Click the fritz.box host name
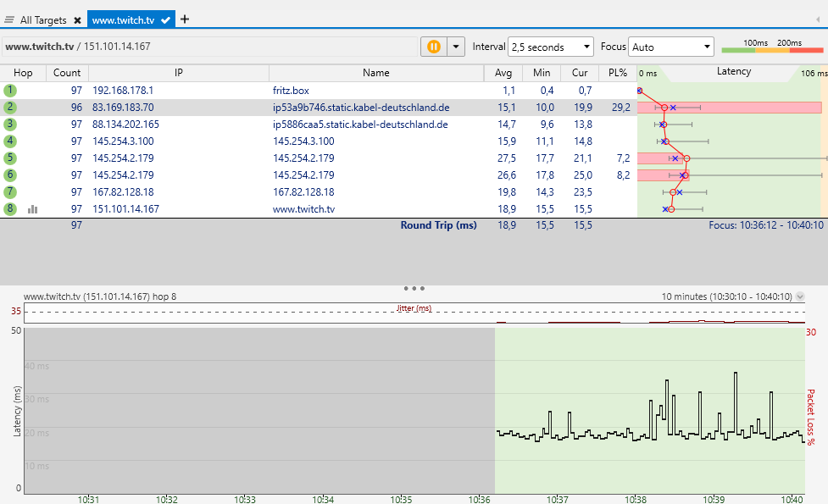This screenshot has width=828, height=504. pyautogui.click(x=291, y=91)
